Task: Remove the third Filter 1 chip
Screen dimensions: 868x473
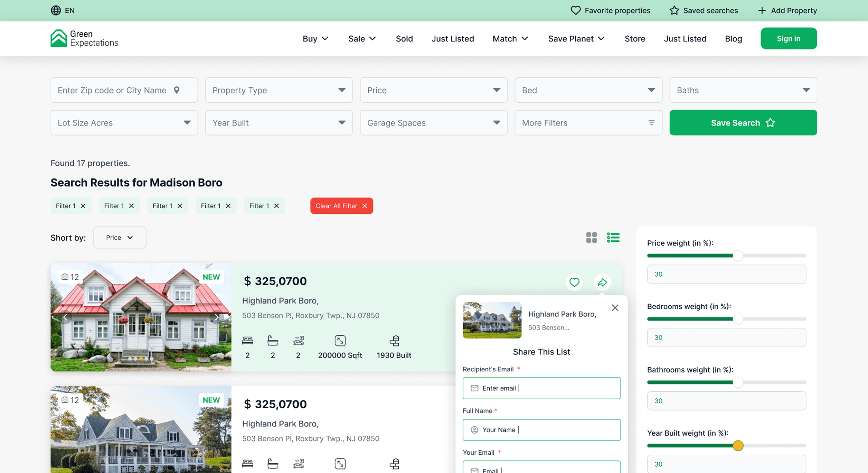Action: pos(180,206)
